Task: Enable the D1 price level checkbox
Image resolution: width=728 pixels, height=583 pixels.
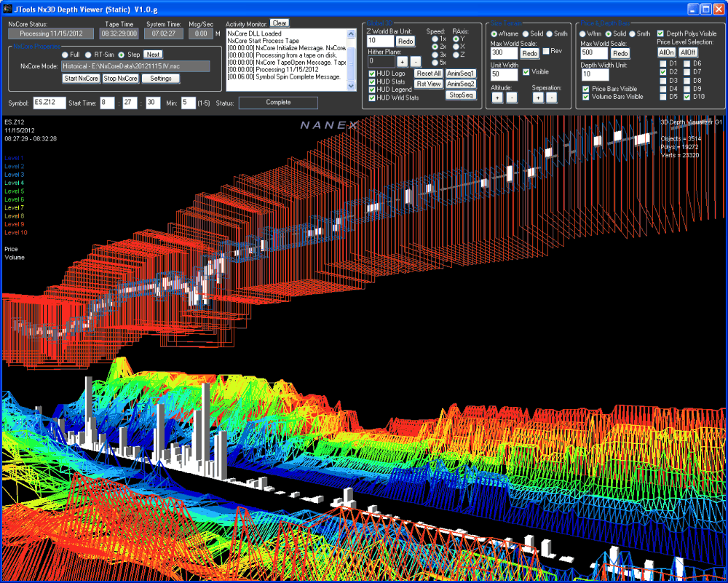Action: coord(663,63)
